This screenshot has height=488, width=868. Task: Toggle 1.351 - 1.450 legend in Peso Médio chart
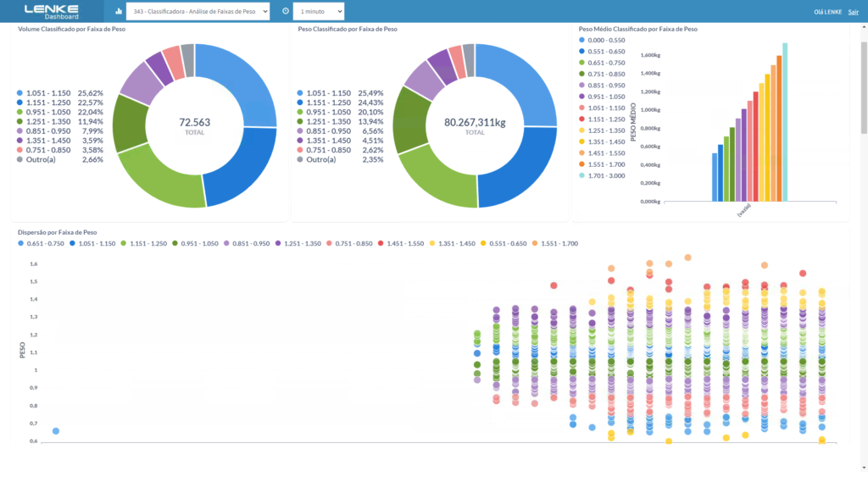(602, 141)
